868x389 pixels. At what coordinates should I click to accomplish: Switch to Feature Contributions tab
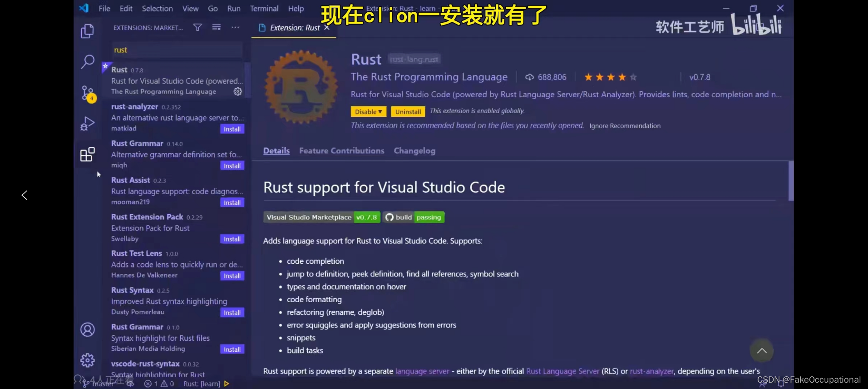[342, 151]
